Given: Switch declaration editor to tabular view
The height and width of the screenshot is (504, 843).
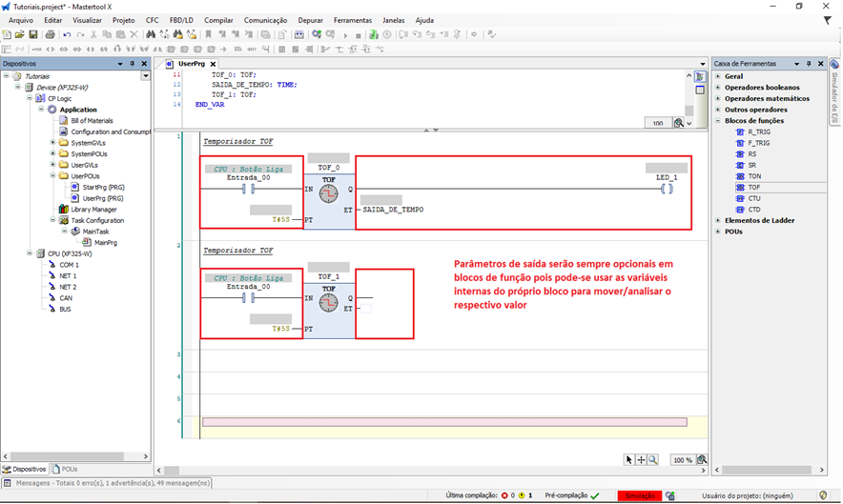Looking at the screenshot, I should coord(700,89).
